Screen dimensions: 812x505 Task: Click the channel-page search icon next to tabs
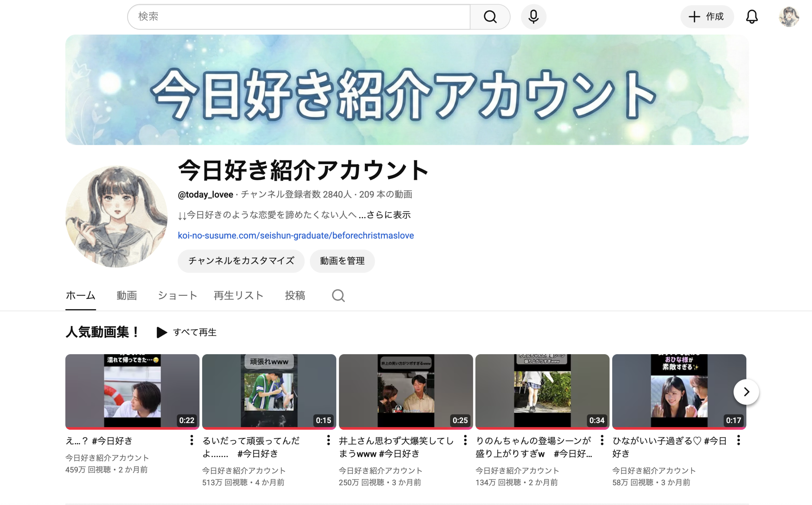pyautogui.click(x=338, y=295)
